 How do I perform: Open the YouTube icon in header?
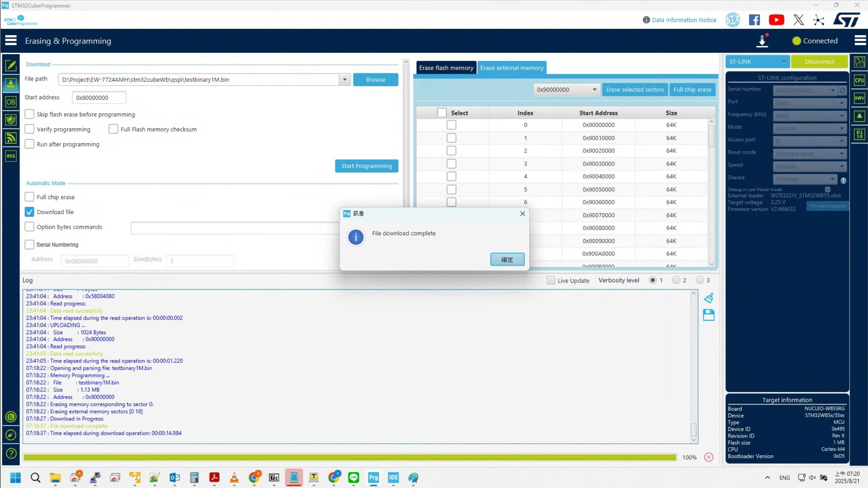[776, 20]
